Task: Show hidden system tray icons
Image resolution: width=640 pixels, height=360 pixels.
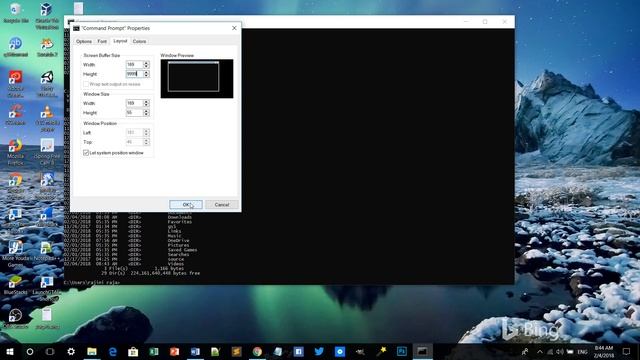Action: click(x=540, y=352)
